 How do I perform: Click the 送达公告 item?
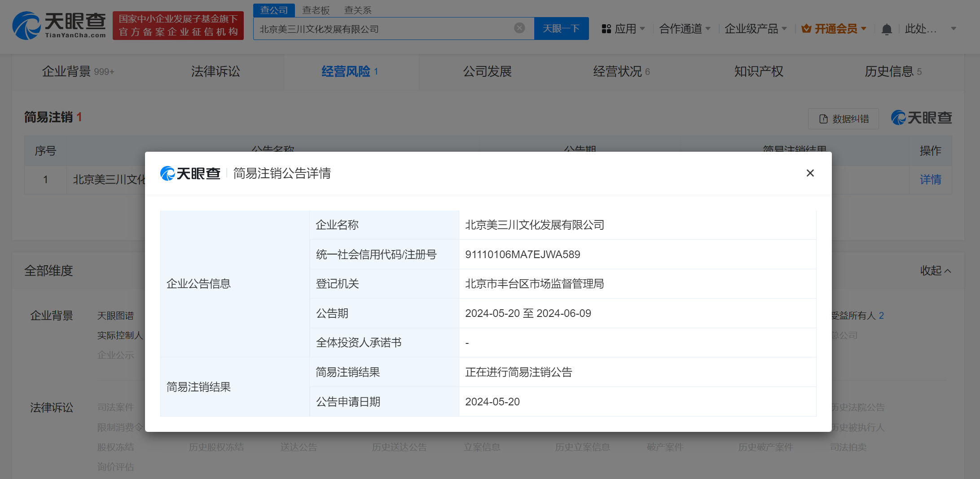(x=299, y=447)
